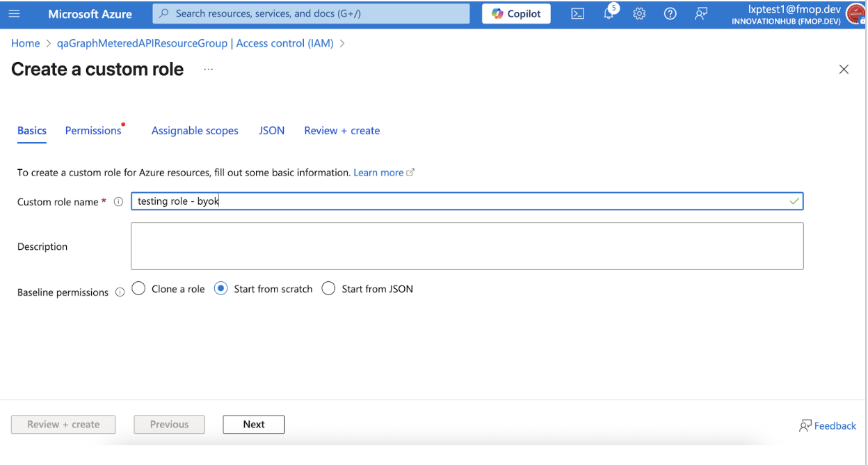This screenshot has height=465, width=868.
Task: Open the portal settings gear
Action: point(639,14)
